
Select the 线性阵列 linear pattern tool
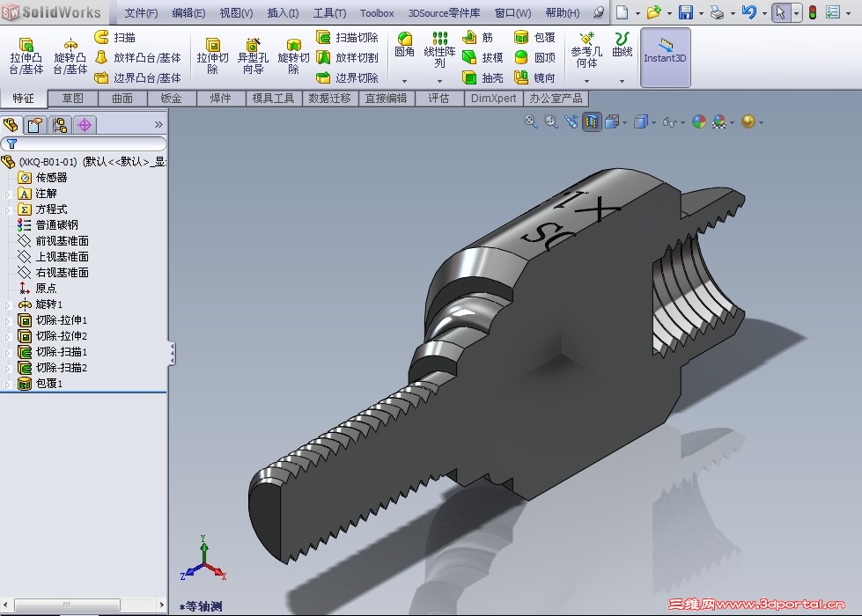[x=439, y=50]
